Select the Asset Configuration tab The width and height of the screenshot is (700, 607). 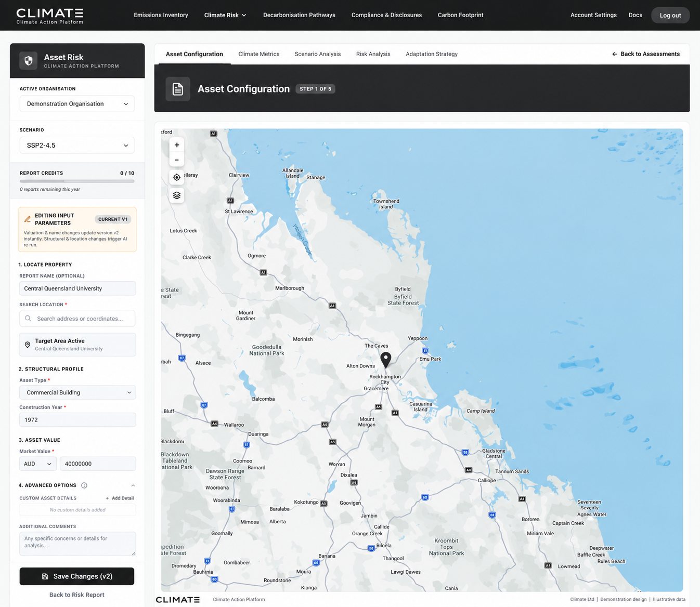coord(195,54)
